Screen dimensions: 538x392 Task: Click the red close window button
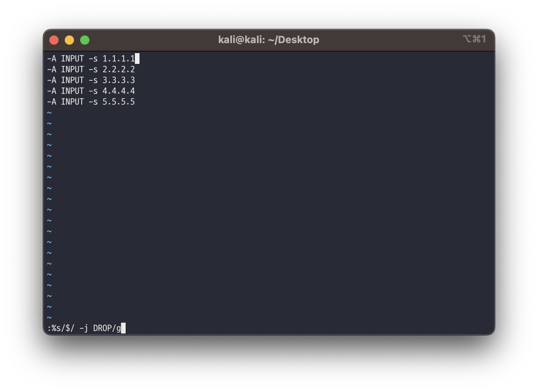pyautogui.click(x=54, y=40)
